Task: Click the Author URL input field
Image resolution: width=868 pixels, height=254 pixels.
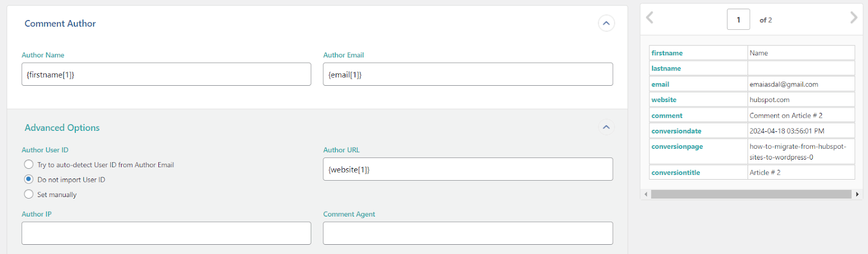Action: coord(468,169)
